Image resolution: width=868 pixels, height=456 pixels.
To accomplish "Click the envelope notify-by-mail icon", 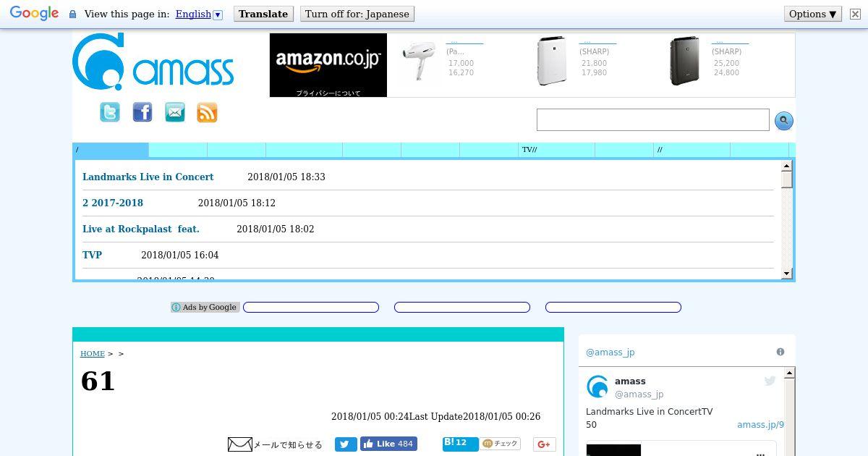I will (x=240, y=444).
